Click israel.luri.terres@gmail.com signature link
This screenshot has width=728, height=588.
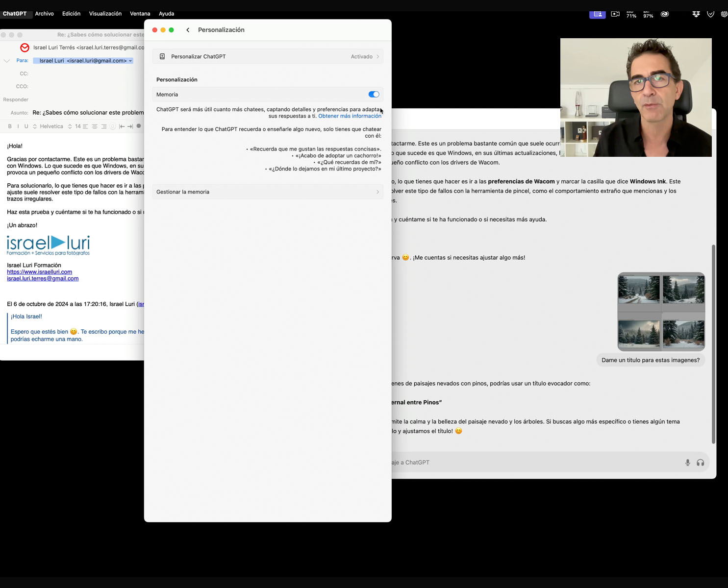pyautogui.click(x=43, y=278)
